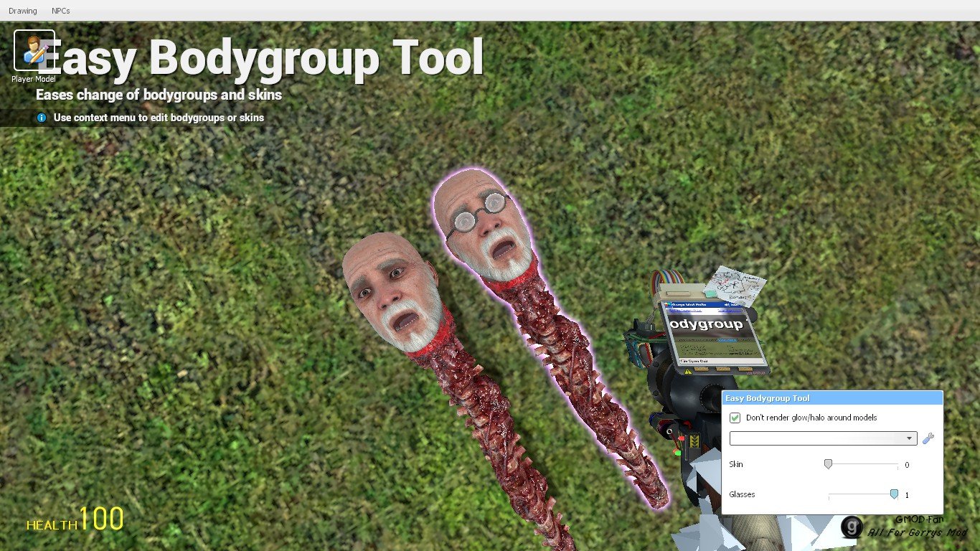This screenshot has height=551, width=980.
Task: Click the wrench icon beside the dropdown
Action: 928,438
